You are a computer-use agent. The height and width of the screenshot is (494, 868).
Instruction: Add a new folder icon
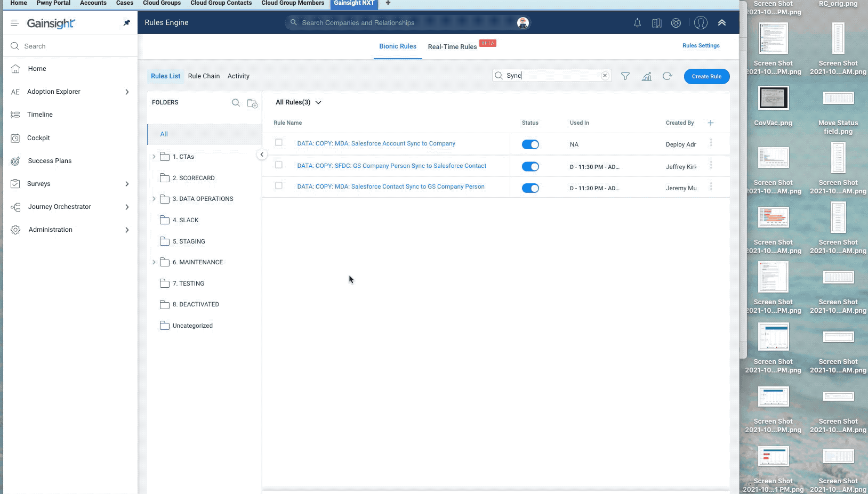[252, 103]
